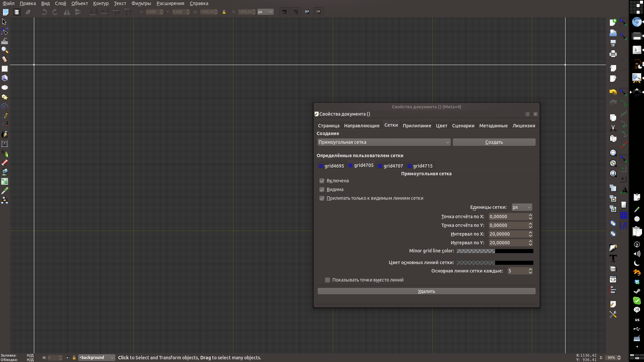Screen dimensions: 644x362
Task: Toggle the Включена checkbox
Action: pyautogui.click(x=322, y=181)
